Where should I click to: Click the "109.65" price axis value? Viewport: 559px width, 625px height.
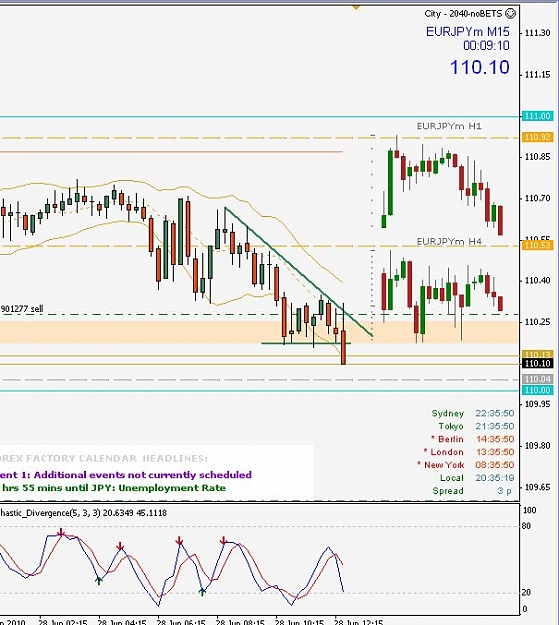[x=537, y=487]
